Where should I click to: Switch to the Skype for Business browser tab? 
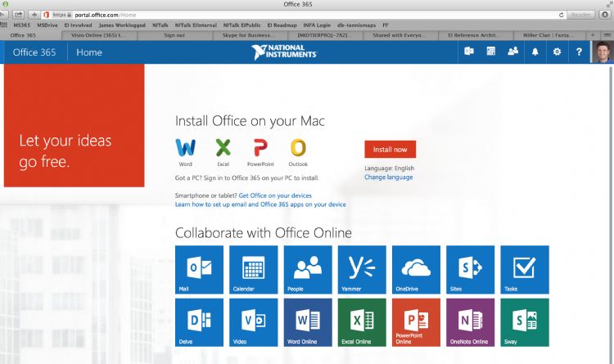[x=251, y=35]
